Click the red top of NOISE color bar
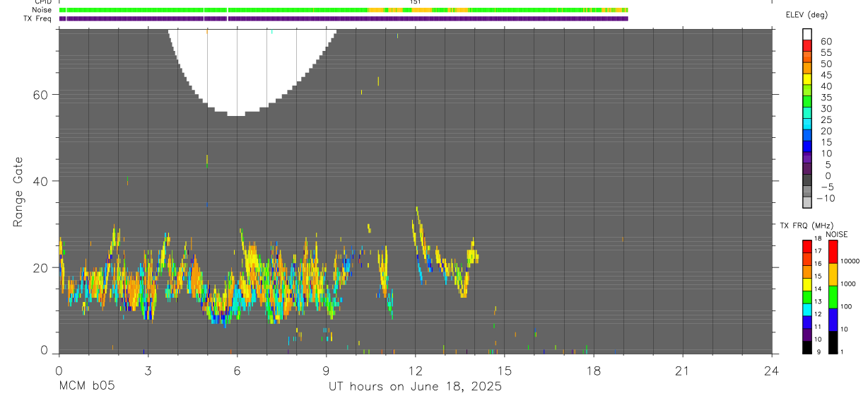 (833, 252)
